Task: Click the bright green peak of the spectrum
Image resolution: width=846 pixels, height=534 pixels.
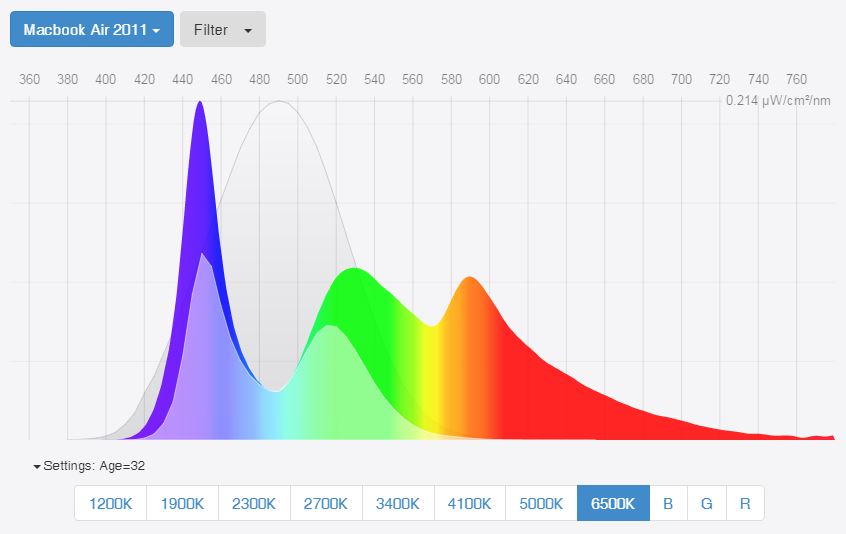Action: point(350,275)
